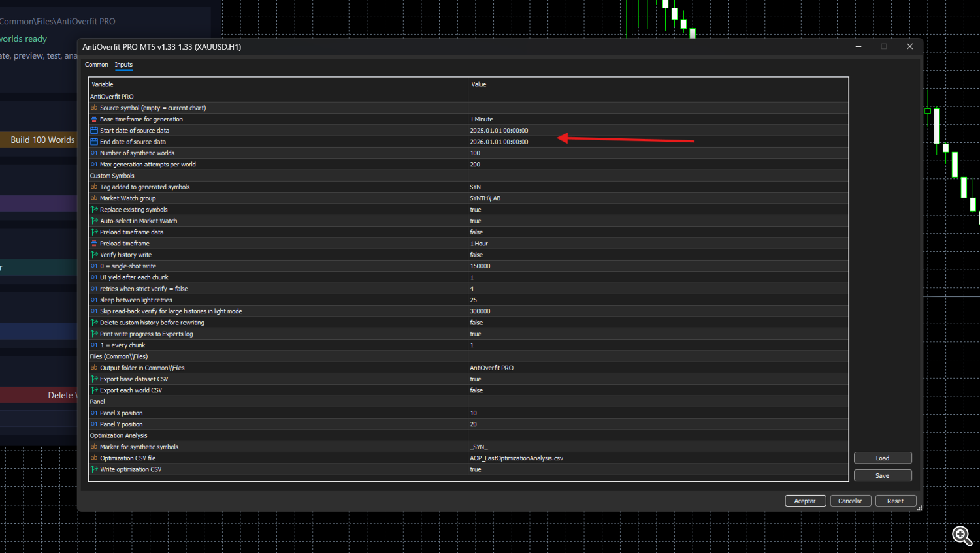Click the string icon beside Source symbol row

tap(94, 108)
